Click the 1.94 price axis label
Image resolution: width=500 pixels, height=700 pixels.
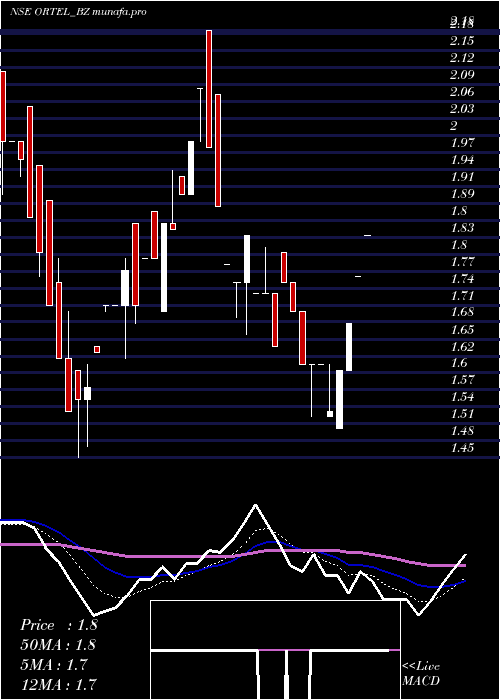point(462,159)
